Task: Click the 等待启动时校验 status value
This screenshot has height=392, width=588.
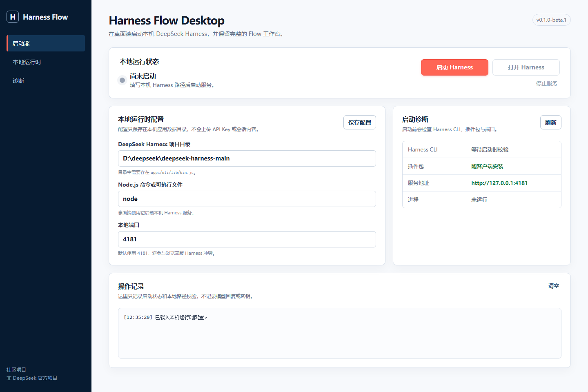Action: (490, 149)
